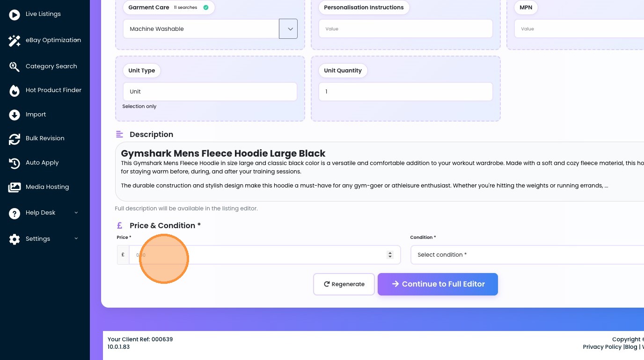Open the Category Search menu item

(51, 66)
